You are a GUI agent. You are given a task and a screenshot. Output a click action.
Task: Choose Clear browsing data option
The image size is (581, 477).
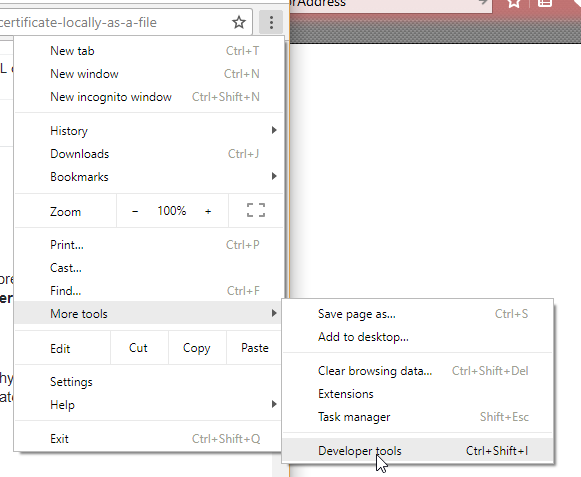click(x=418, y=371)
